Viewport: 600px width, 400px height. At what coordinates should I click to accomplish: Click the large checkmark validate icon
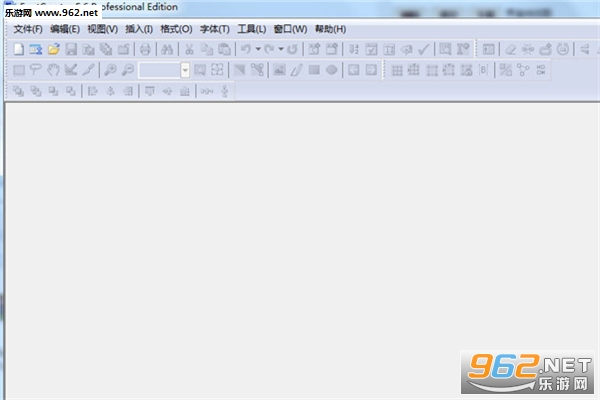[x=424, y=49]
